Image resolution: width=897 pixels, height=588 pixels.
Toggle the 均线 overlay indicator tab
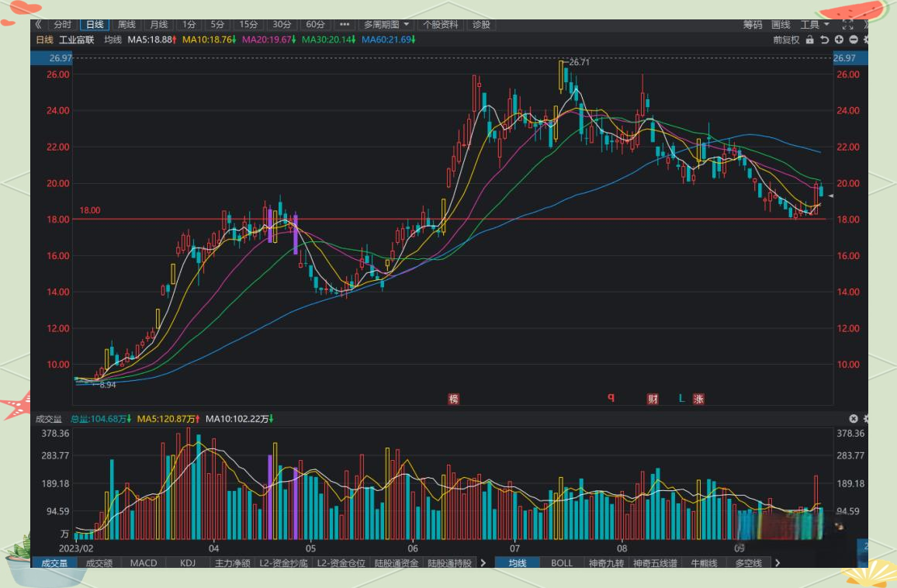(518, 563)
